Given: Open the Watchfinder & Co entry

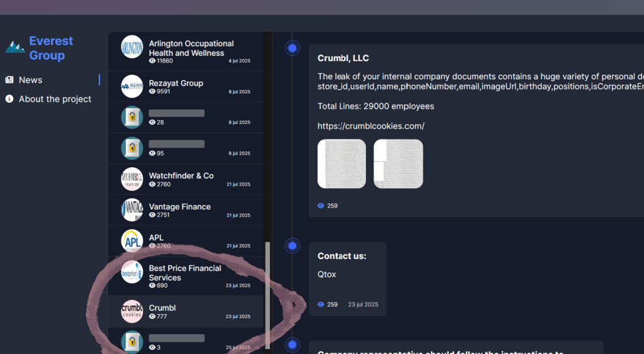Looking at the screenshot, I should [x=186, y=179].
